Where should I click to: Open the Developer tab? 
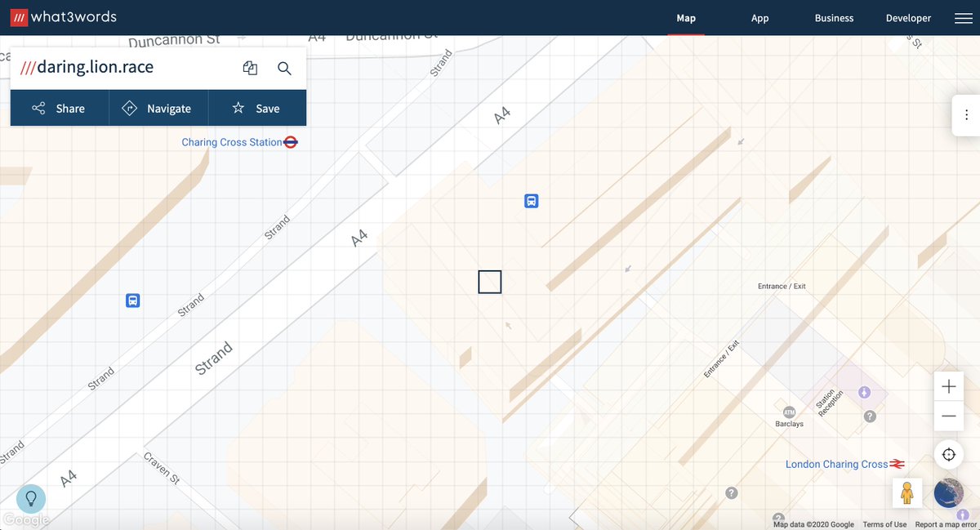tap(908, 18)
